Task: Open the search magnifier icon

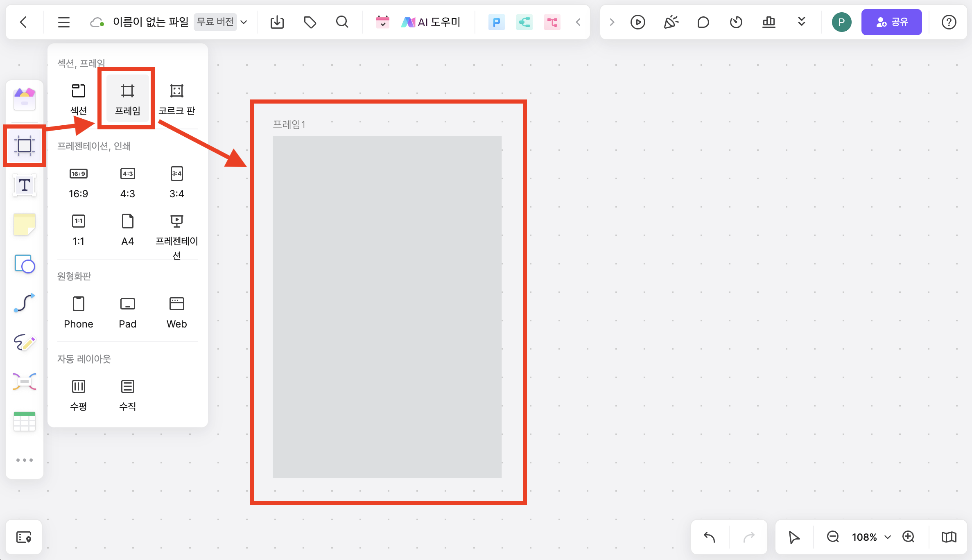Action: point(342,22)
